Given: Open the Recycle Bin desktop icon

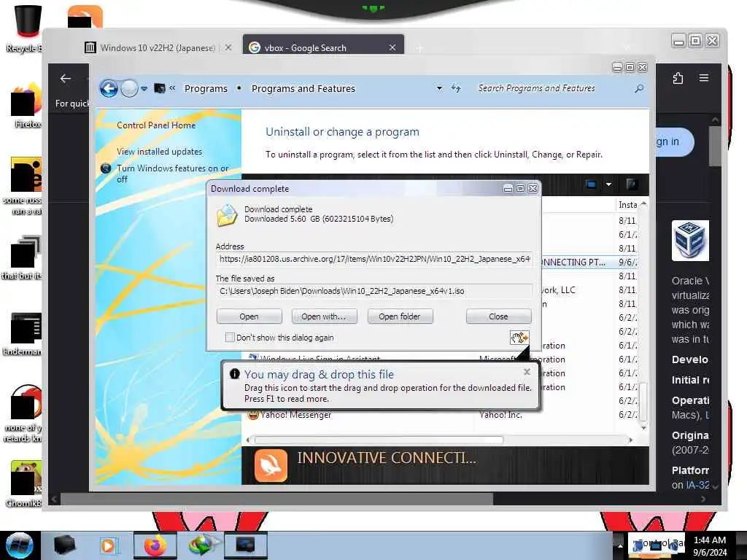Looking at the screenshot, I should click(x=27, y=28).
